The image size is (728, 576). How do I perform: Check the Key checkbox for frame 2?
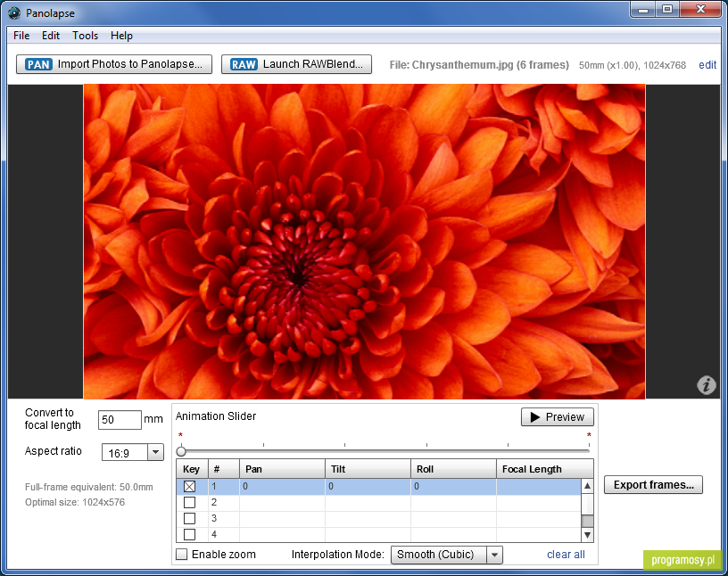[x=189, y=502]
